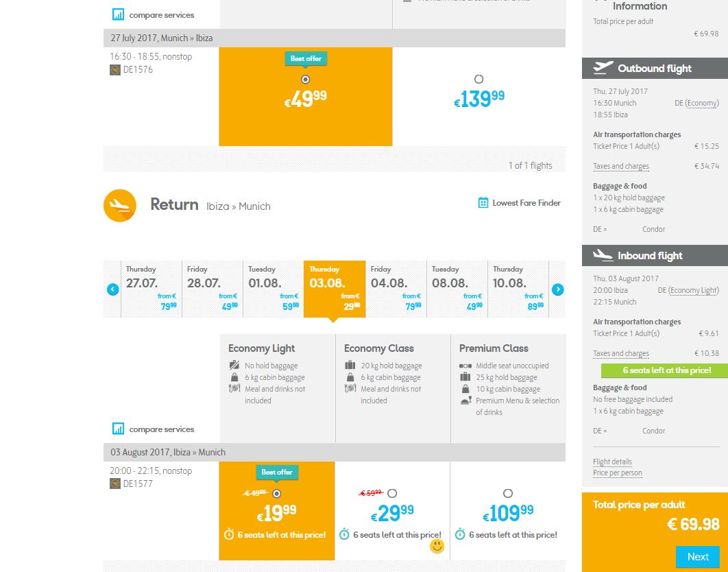Click compare services chart icon for outbound flight
This screenshot has width=728, height=572.
119,14
